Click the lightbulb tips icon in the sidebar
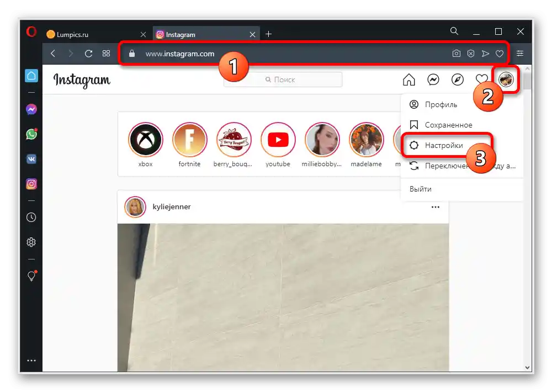Viewport: 552px width, 392px height. click(31, 276)
